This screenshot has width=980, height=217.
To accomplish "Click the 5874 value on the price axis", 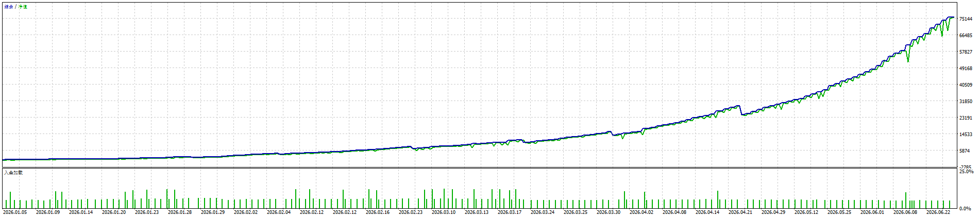I will [966, 151].
